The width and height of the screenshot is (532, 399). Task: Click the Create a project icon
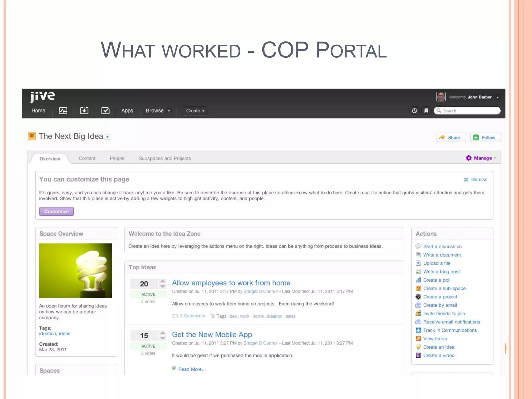[x=418, y=296]
